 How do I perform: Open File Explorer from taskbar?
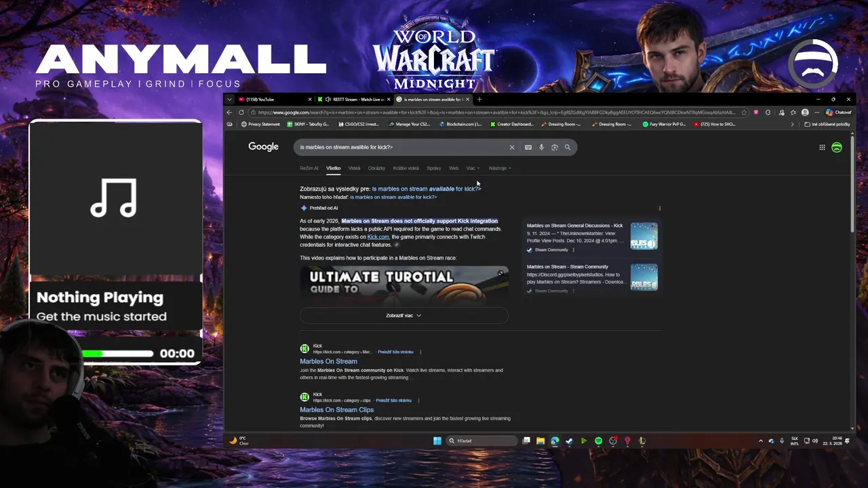point(540,441)
